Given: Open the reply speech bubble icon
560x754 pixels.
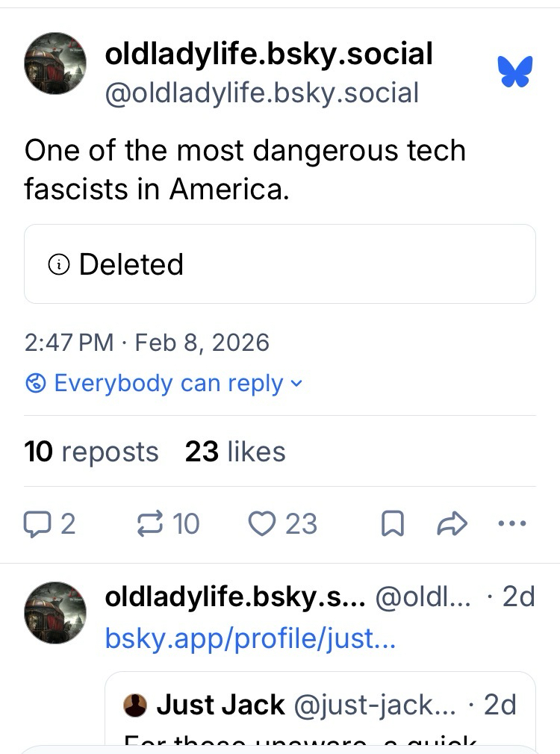Looking at the screenshot, I should pyautogui.click(x=35, y=524).
